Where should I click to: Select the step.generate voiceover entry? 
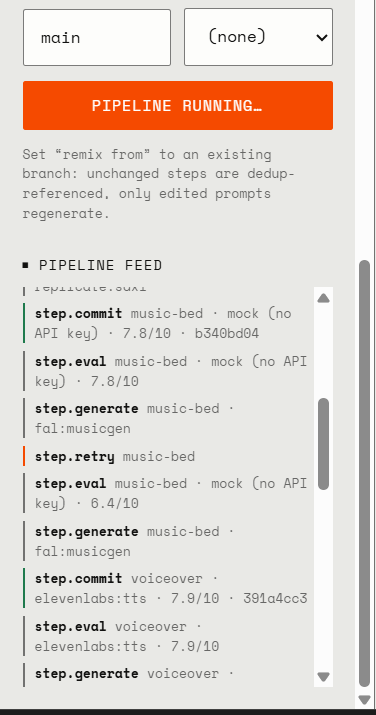[x=166, y=675]
